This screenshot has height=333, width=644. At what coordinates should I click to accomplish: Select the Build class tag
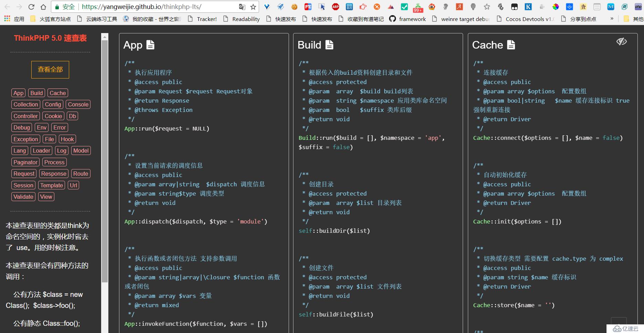point(36,93)
